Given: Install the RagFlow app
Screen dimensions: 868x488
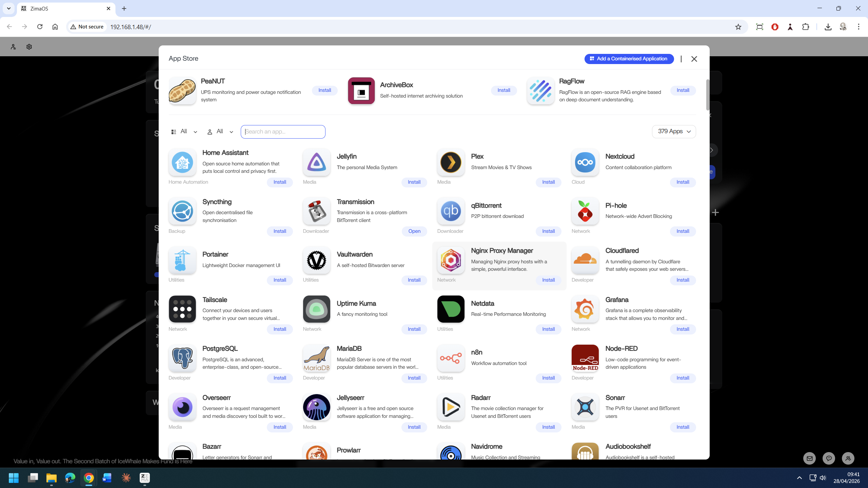Looking at the screenshot, I should tap(683, 90).
